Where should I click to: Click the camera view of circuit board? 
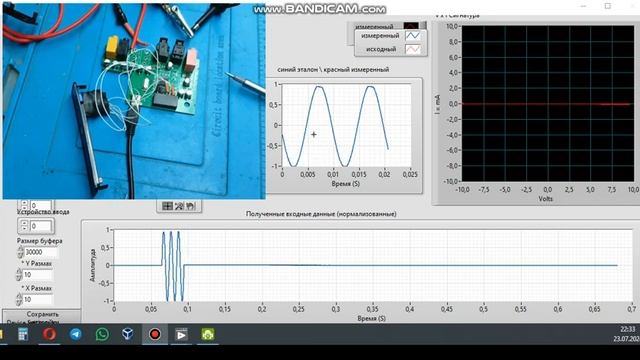134,101
